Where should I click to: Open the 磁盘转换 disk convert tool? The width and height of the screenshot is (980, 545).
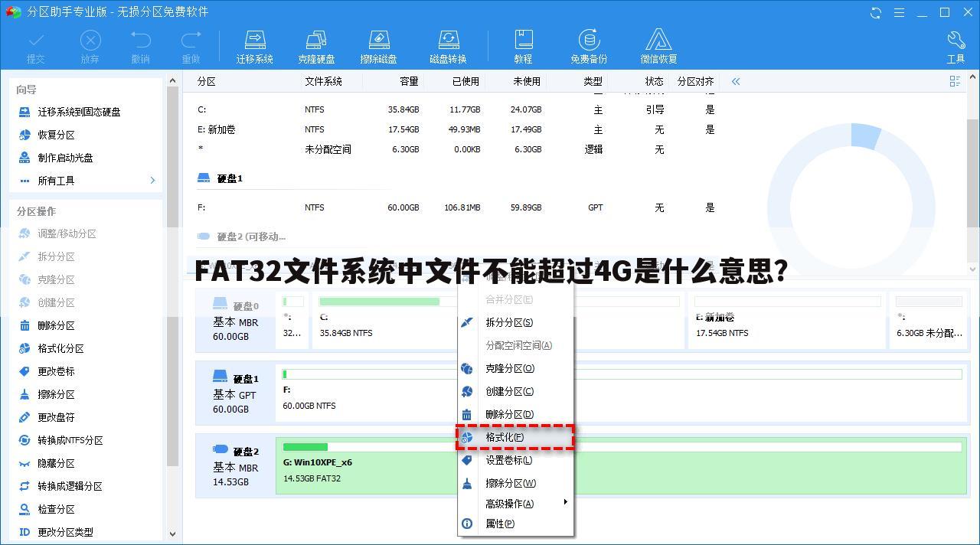tap(448, 47)
